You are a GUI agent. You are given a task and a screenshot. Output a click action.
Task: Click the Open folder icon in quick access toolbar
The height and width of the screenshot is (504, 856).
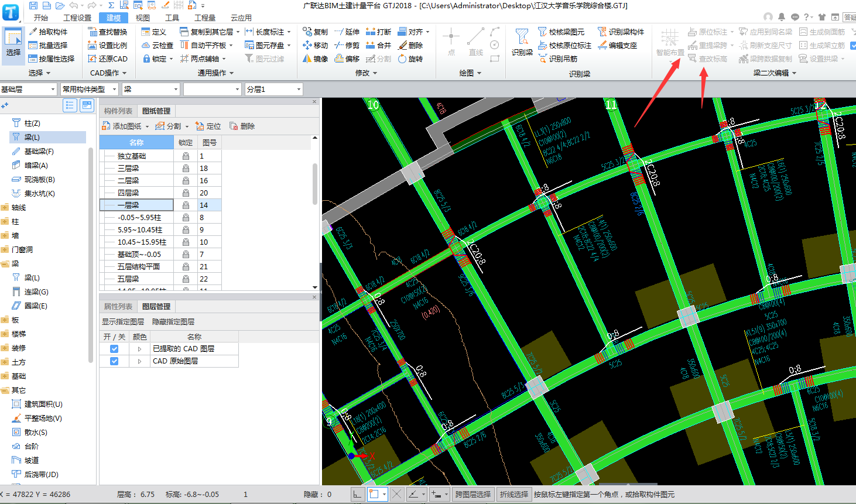pyautogui.click(x=60, y=5)
